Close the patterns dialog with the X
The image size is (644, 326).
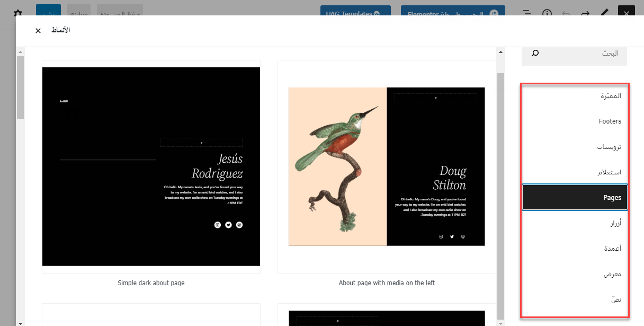tap(38, 31)
